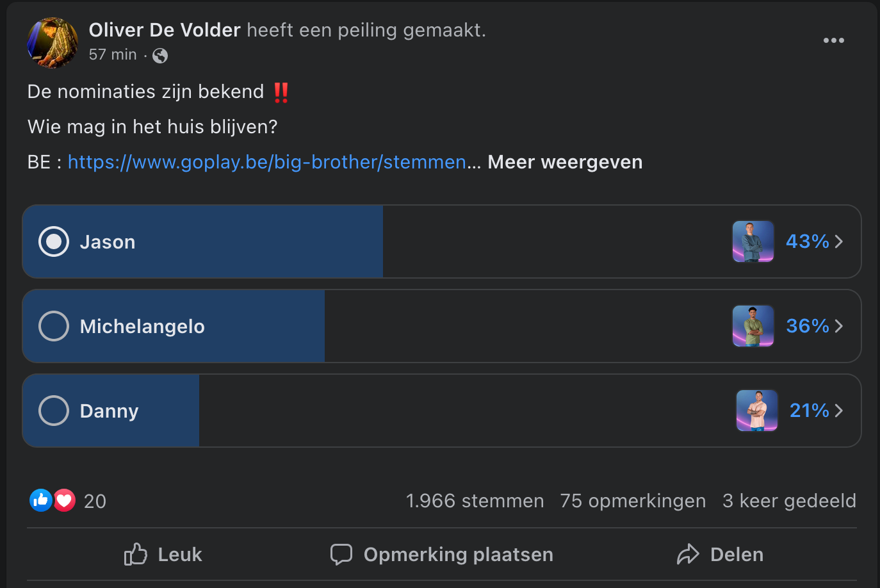Select the Jason radio button
The width and height of the screenshot is (880, 588).
pyautogui.click(x=54, y=241)
